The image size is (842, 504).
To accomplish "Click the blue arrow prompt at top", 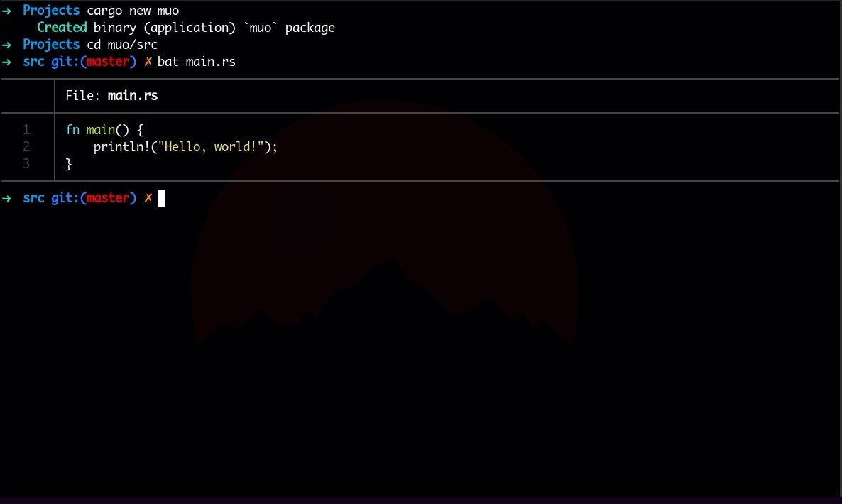I will 6,10.
